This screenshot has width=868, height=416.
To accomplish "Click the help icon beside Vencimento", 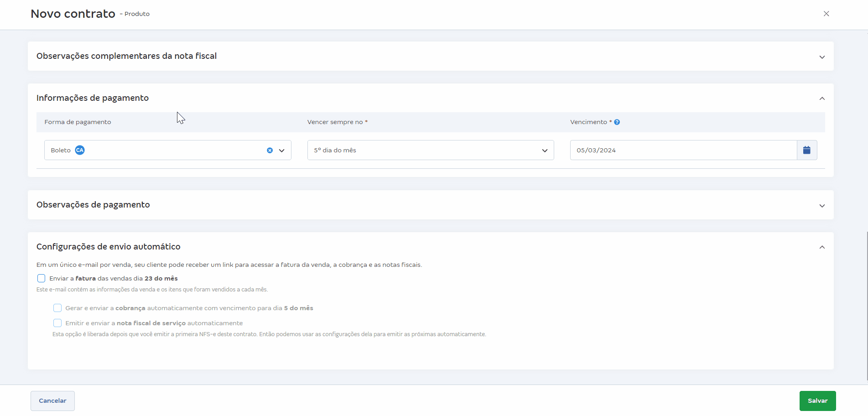I will tap(617, 122).
